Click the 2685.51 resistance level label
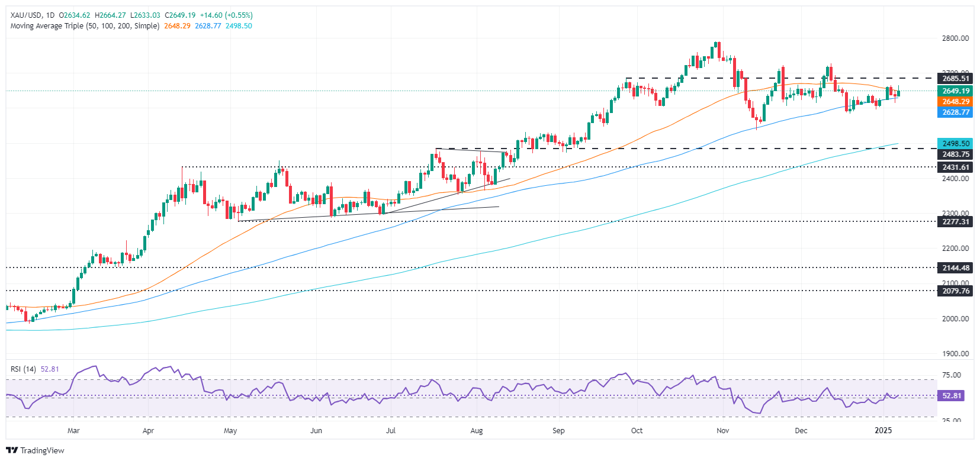 955,79
